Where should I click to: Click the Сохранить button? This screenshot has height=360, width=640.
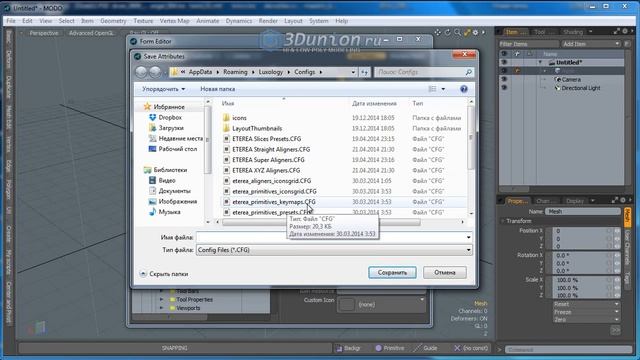392,272
